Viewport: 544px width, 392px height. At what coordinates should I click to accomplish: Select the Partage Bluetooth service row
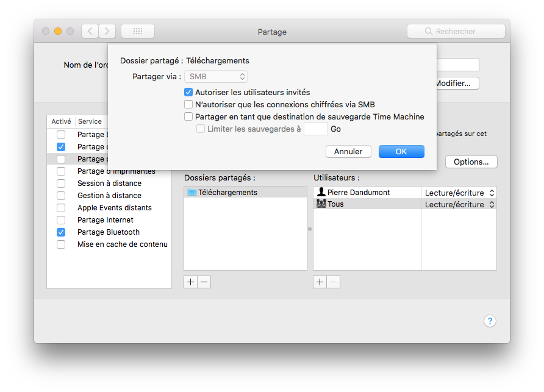108,232
